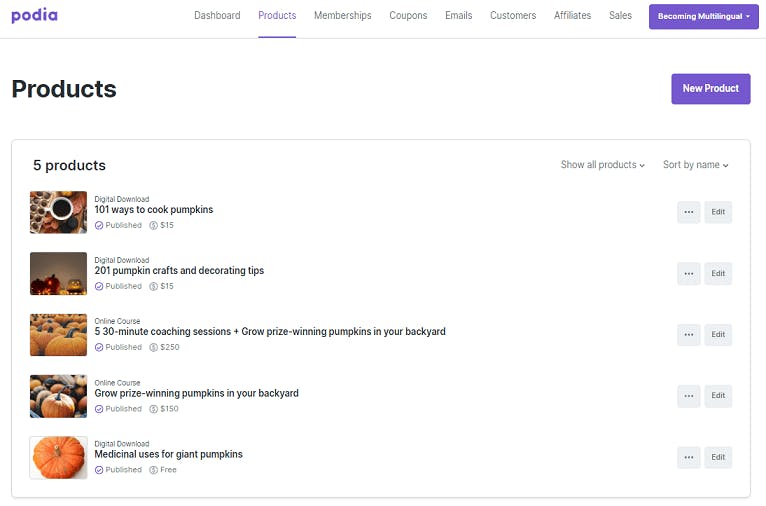Open ellipsis menu for 5 30-minute coaching sessions
The image size is (766, 506).
coord(688,335)
